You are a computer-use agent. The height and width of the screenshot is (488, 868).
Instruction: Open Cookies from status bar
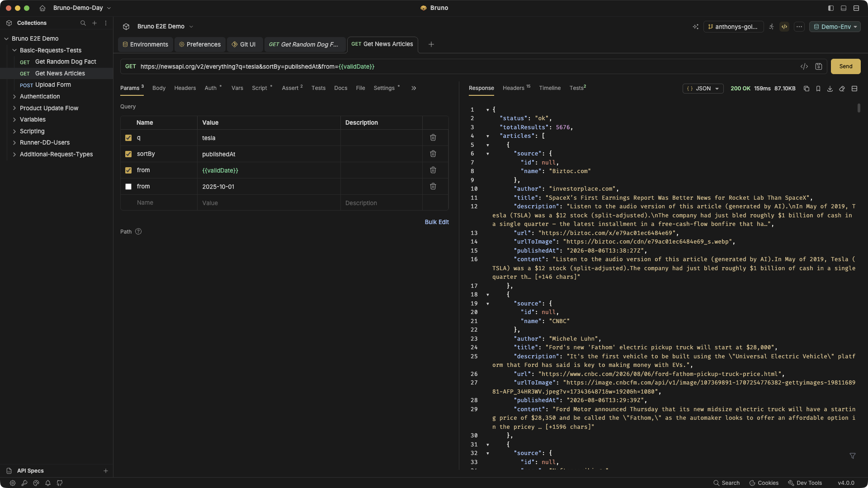pyautogui.click(x=764, y=483)
